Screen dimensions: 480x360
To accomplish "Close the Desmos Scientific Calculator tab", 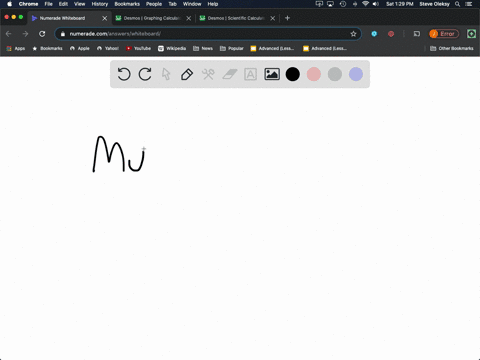I will click(x=273, y=18).
